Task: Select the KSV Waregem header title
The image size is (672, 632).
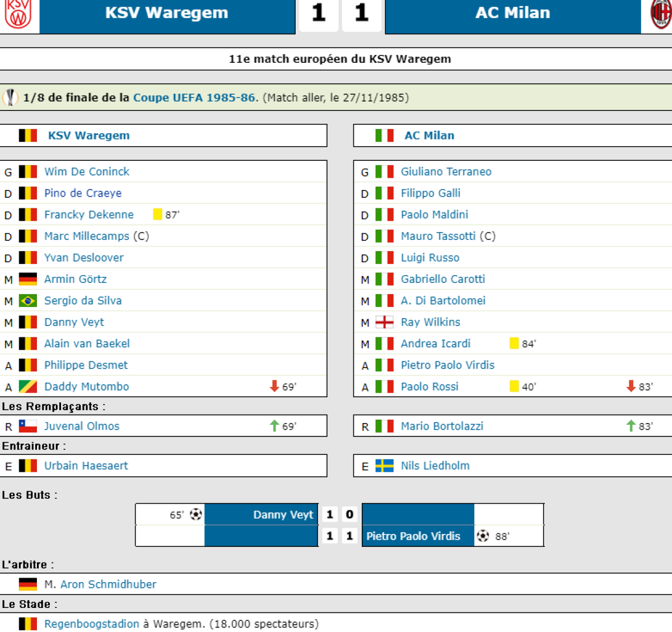Action: (x=166, y=13)
